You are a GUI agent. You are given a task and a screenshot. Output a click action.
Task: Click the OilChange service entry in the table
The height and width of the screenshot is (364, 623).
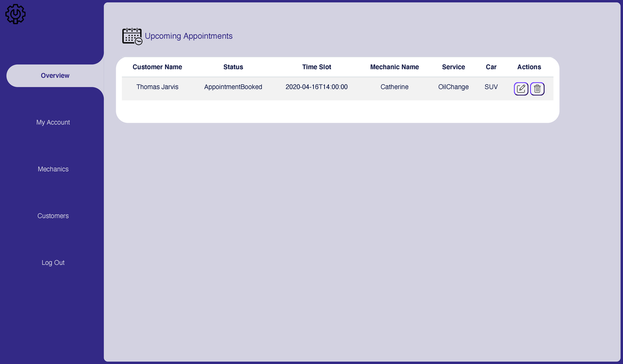453,87
